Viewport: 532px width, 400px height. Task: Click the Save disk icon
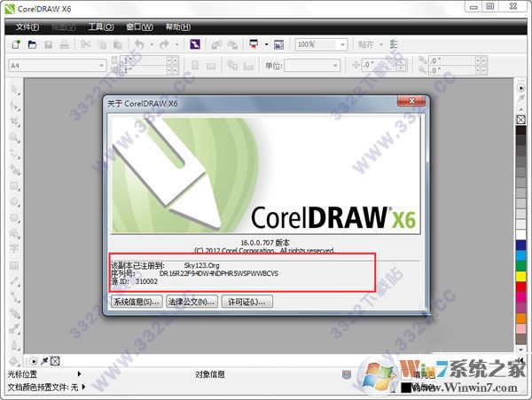coord(49,44)
